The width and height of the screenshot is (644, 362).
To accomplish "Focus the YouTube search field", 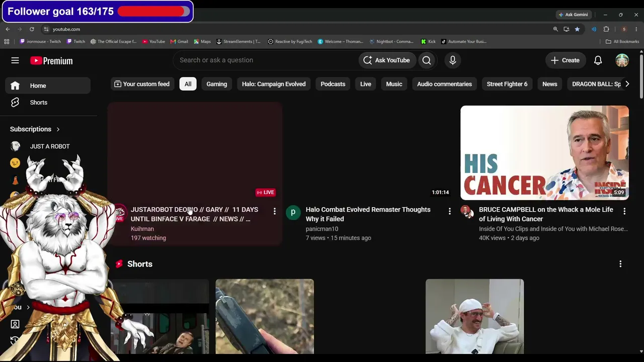I will coord(266,60).
